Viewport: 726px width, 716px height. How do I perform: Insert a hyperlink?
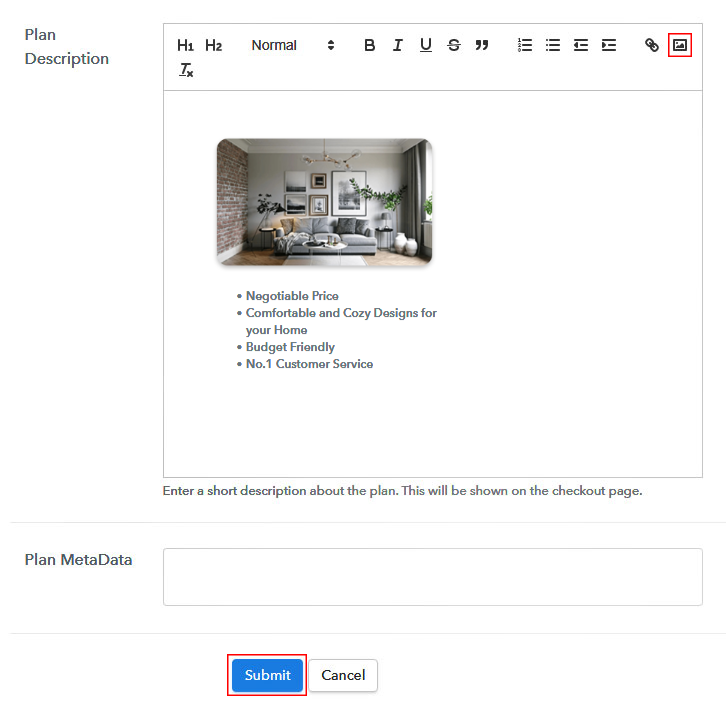pos(651,45)
